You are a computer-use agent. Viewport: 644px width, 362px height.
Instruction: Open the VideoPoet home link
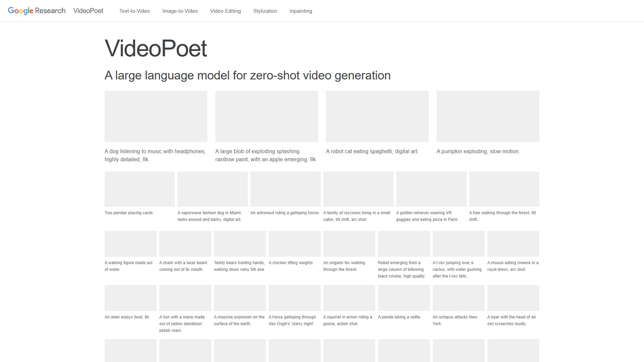[88, 11]
